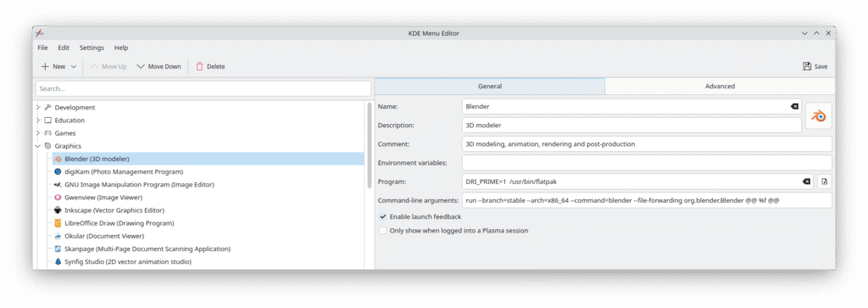Click the Gwenview icon in the tree
This screenshot has height=308, width=868.
click(58, 197)
